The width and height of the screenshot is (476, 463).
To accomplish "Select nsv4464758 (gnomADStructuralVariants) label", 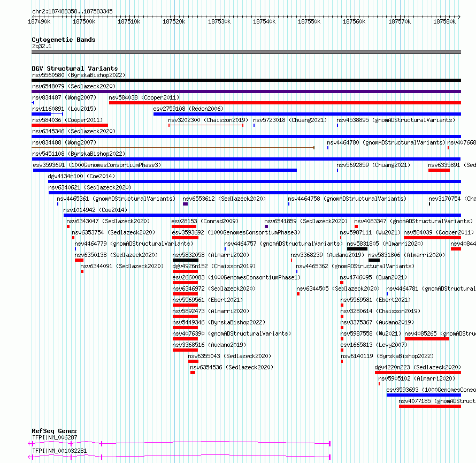I will click(347, 199).
